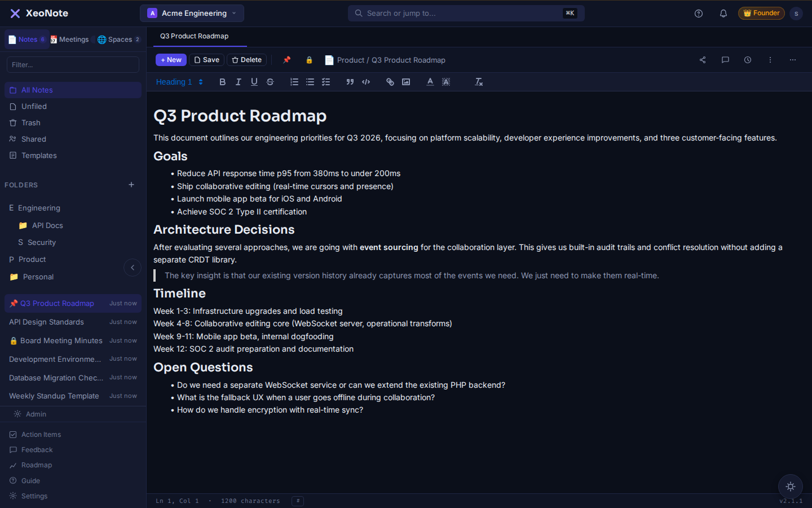
Task: Insert a numbered list
Action: [x=294, y=82]
